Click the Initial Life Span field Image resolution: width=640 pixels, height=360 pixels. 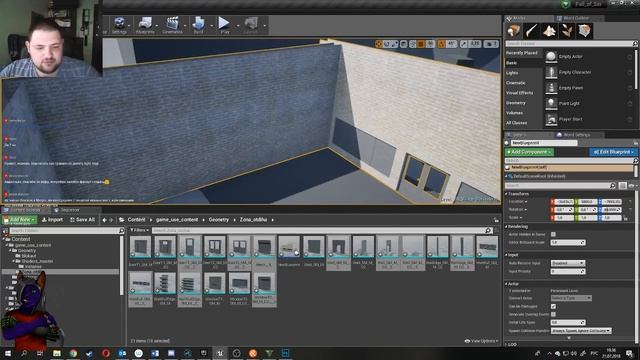568,322
